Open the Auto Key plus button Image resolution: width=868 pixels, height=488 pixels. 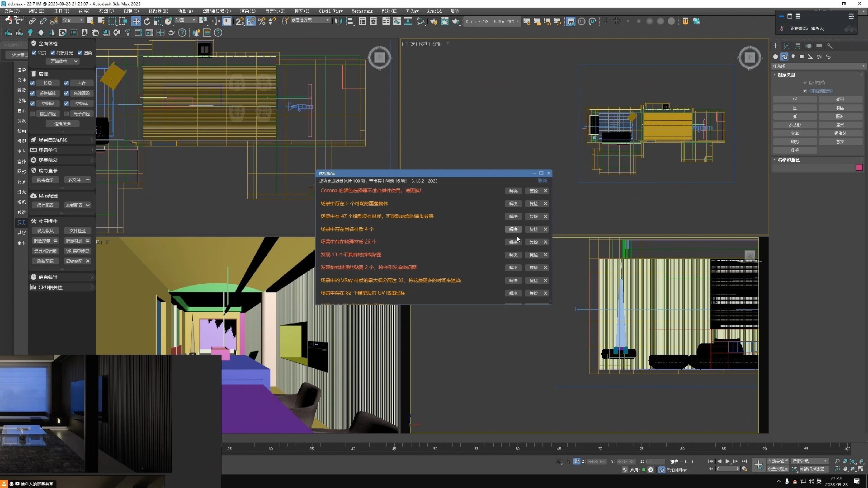[x=758, y=465]
